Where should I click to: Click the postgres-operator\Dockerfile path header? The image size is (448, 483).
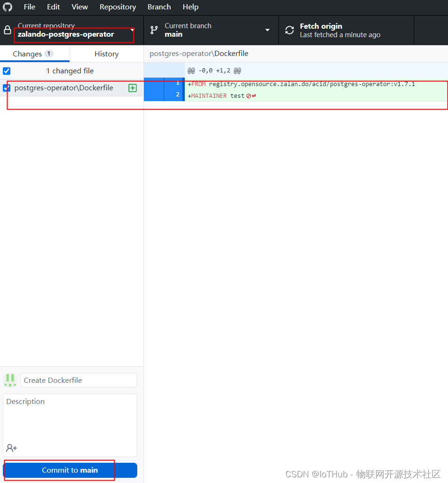(x=199, y=54)
